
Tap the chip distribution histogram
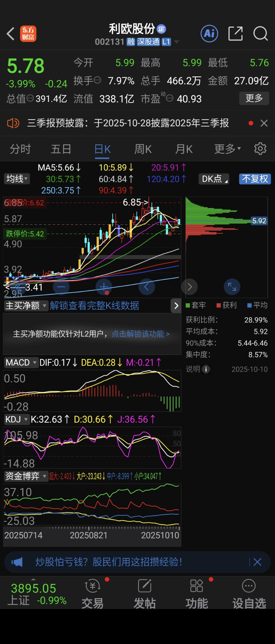226,247
